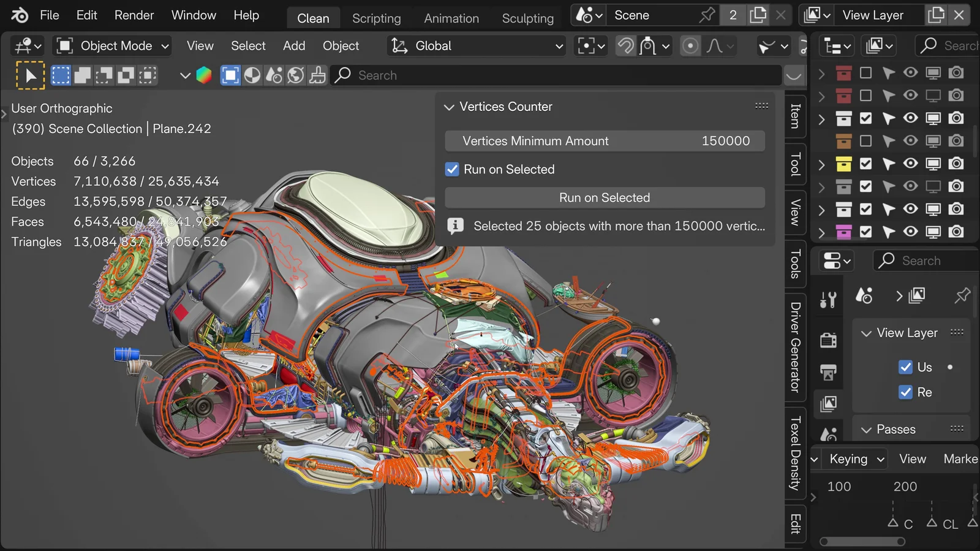980x551 pixels.
Task: Click the Run on Selected button
Action: click(605, 198)
